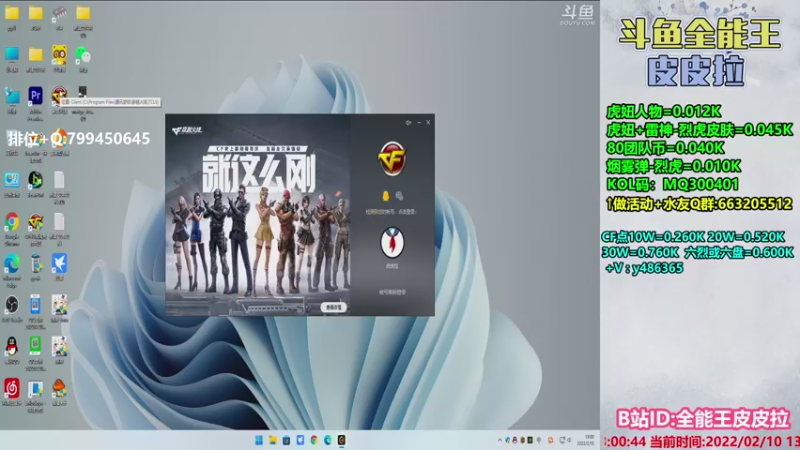This screenshot has width=800, height=450.
Task: Open Adobe Premiere Pro shortcut
Action: [36, 103]
